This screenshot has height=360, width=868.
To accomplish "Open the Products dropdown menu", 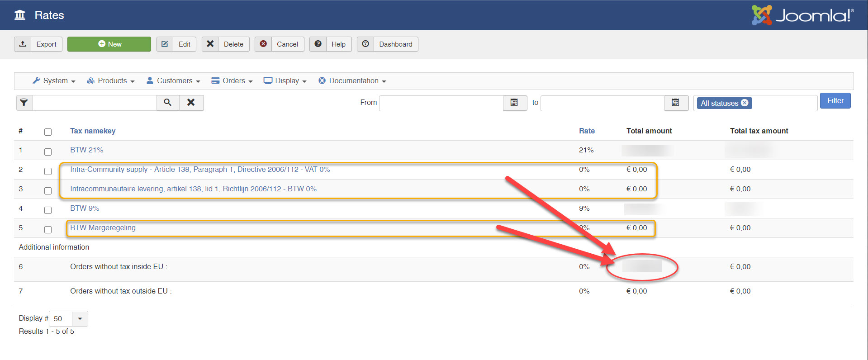I will coord(111,81).
